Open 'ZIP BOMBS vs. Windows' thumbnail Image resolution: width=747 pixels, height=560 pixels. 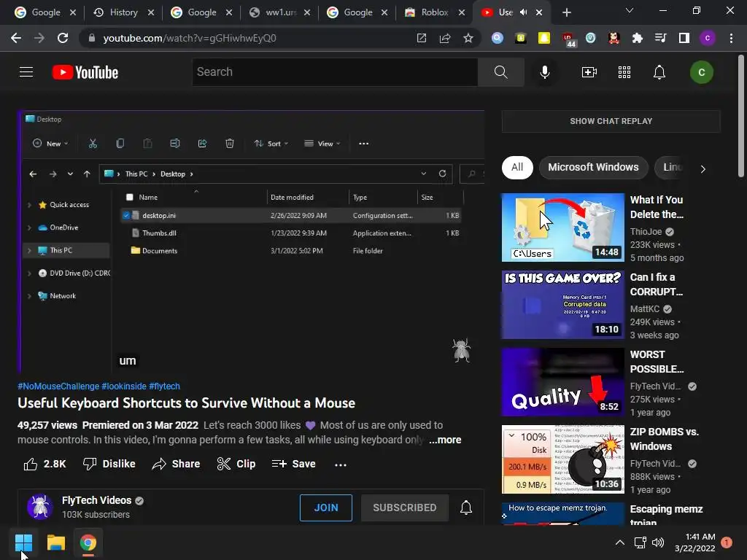[562, 459]
